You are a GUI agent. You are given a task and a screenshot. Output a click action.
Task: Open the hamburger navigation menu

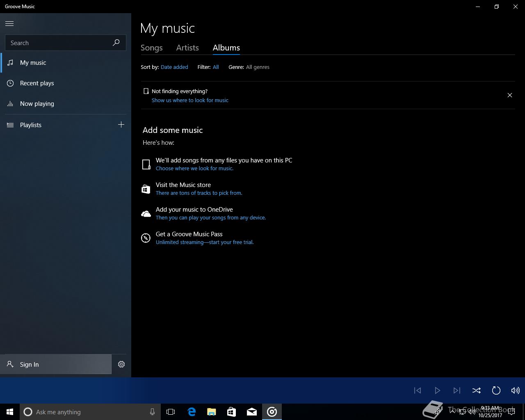[x=9, y=23]
